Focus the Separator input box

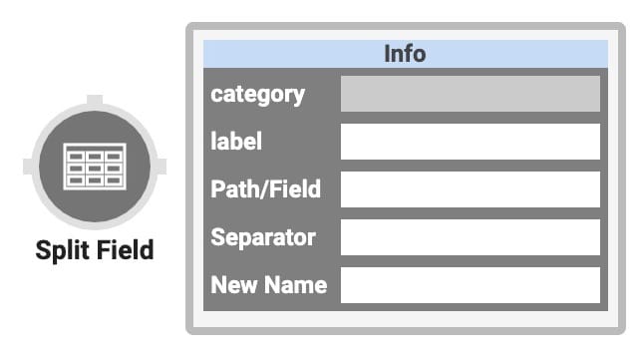click(x=471, y=237)
